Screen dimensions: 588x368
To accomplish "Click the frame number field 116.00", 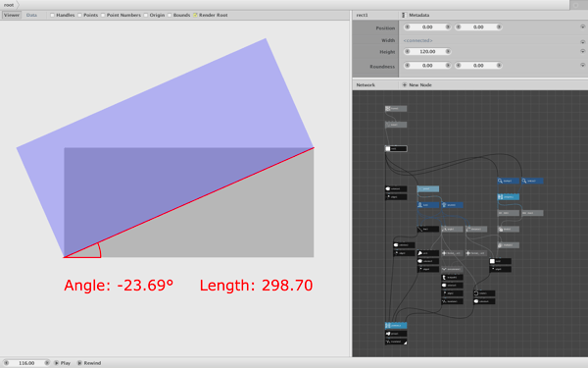I will [x=26, y=363].
